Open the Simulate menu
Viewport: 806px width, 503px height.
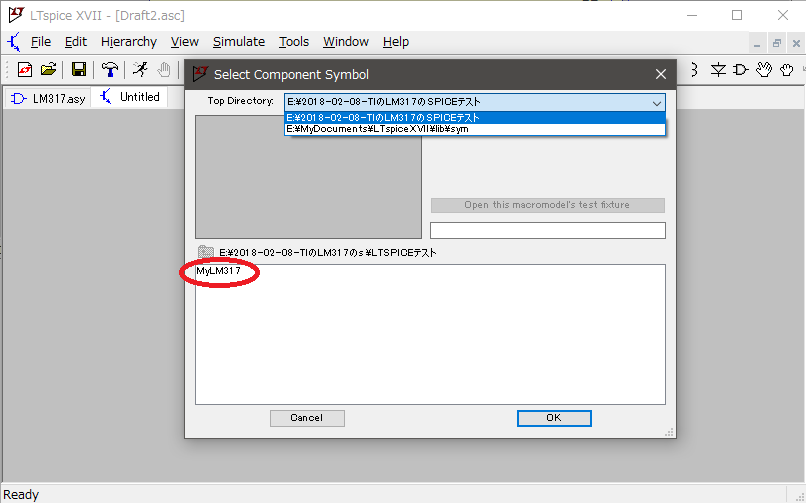click(239, 42)
